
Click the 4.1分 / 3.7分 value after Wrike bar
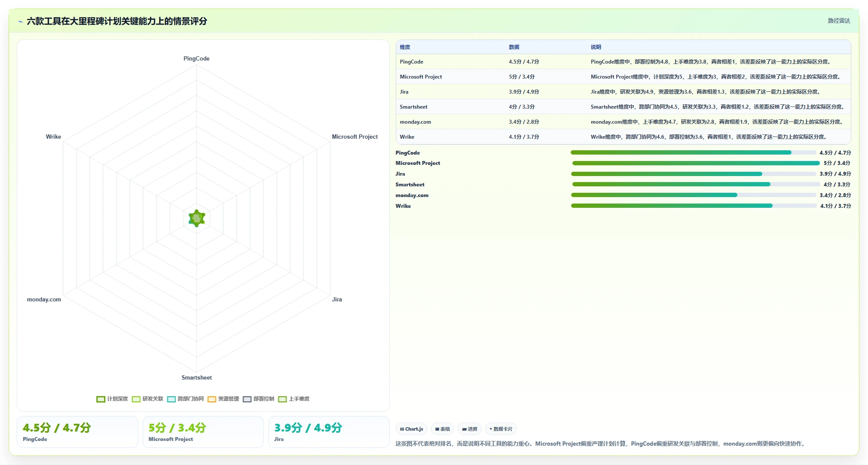pyautogui.click(x=835, y=206)
